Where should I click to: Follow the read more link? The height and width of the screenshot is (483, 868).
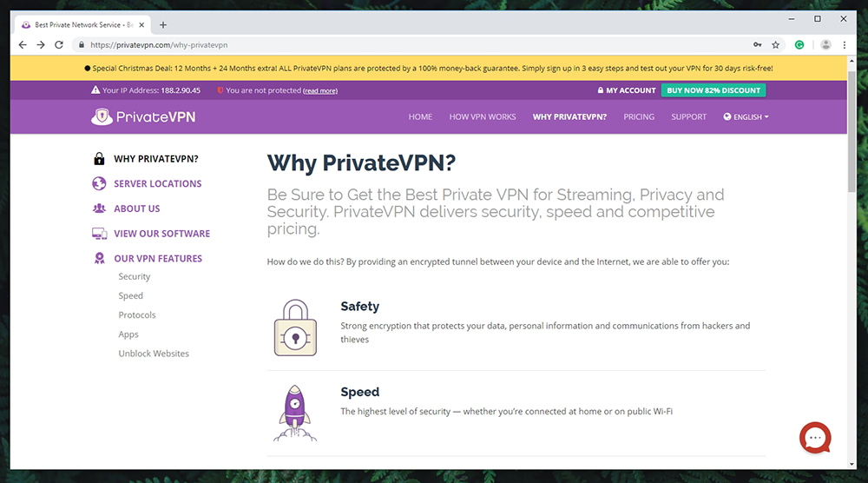click(320, 91)
